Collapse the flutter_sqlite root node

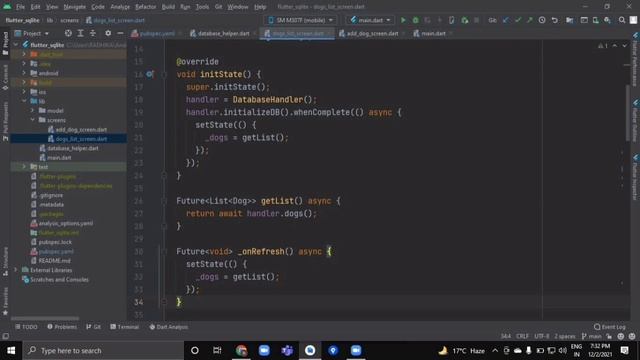click(x=16, y=44)
